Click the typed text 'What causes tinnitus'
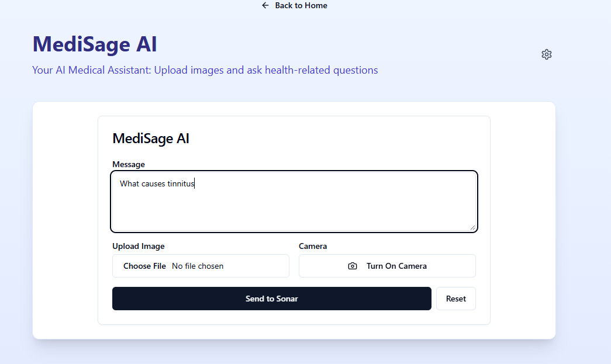Image resolution: width=611 pixels, height=364 pixels. [x=157, y=183]
